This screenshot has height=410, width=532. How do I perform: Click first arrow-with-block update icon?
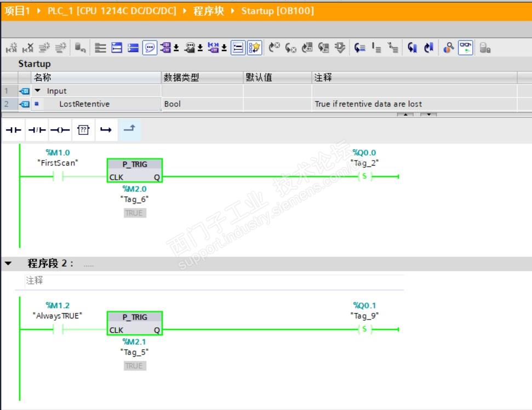point(307,48)
